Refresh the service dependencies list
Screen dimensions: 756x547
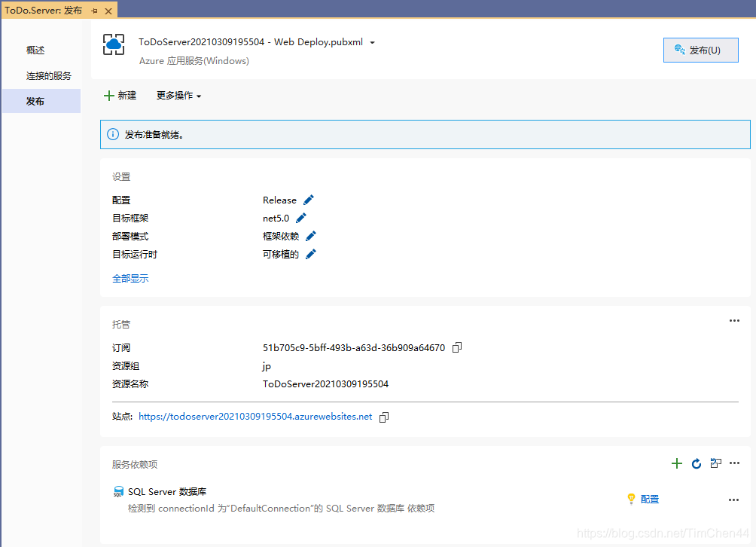[x=697, y=463]
